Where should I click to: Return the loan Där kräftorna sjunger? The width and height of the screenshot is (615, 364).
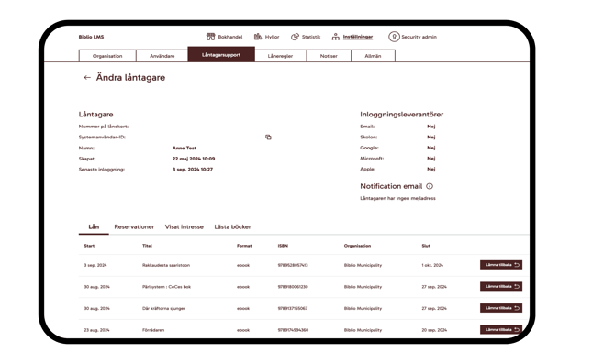[501, 308]
